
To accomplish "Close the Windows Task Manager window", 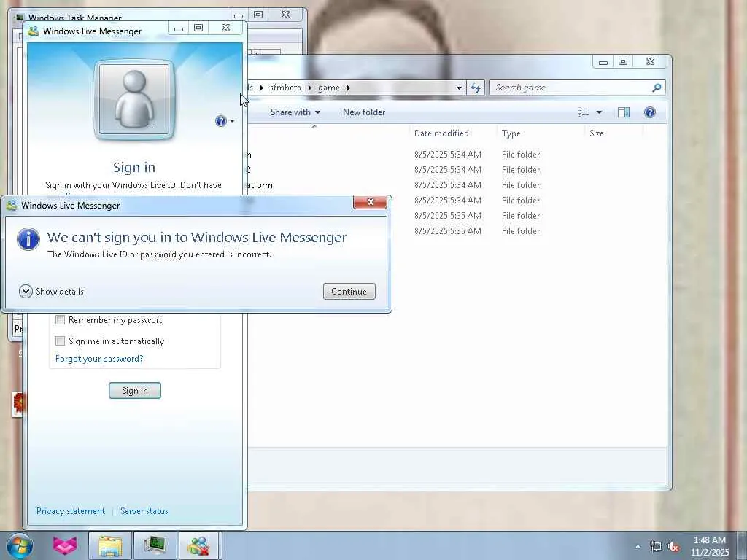I will pos(285,15).
